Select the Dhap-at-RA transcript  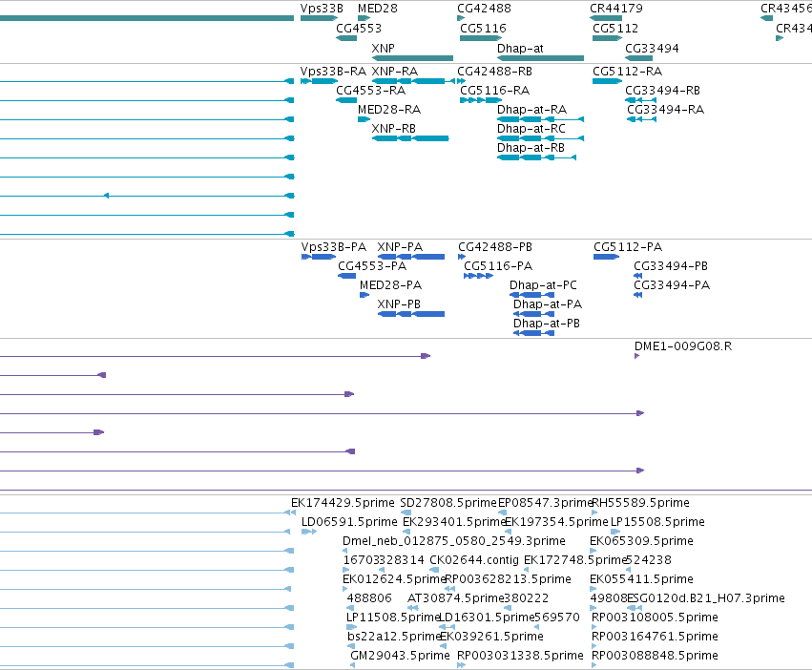[x=541, y=119]
